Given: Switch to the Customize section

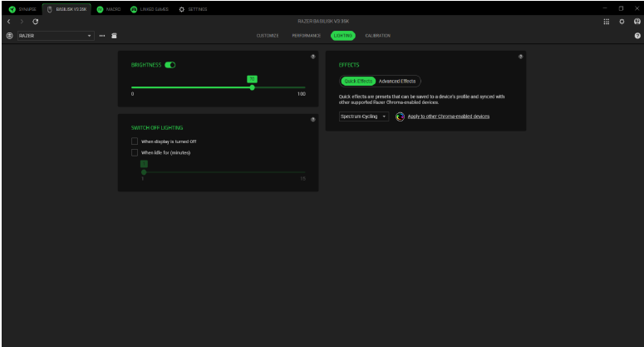Looking at the screenshot, I should pyautogui.click(x=268, y=36).
